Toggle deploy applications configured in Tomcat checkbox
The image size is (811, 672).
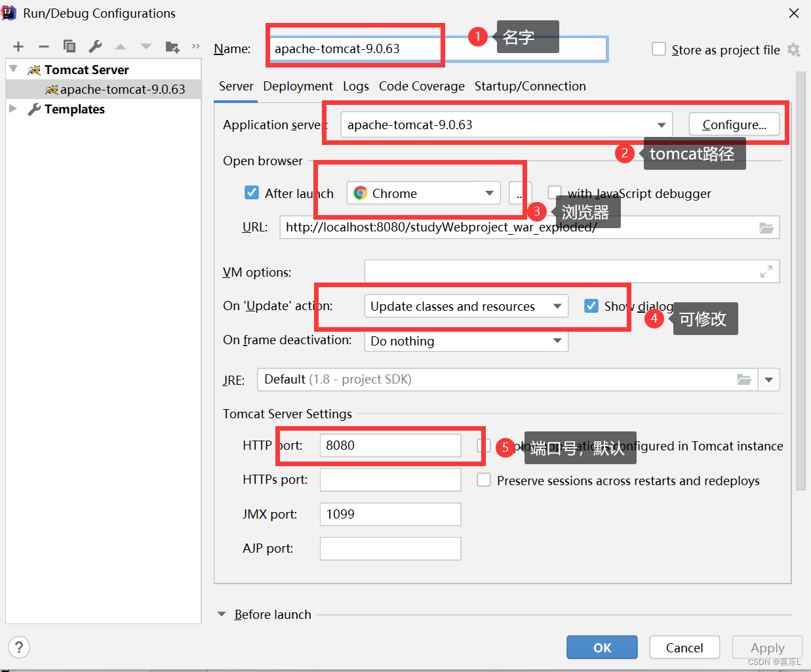(x=484, y=445)
